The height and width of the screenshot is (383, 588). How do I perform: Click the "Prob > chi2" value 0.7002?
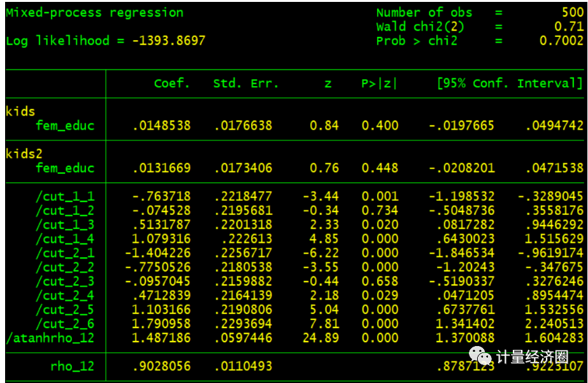click(561, 41)
